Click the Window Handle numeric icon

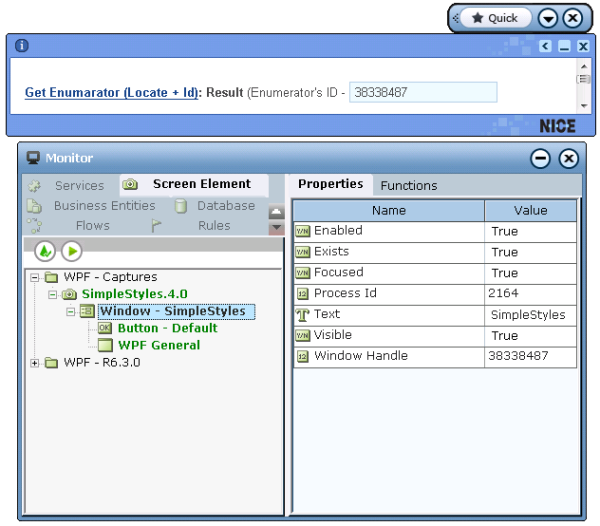[302, 357]
